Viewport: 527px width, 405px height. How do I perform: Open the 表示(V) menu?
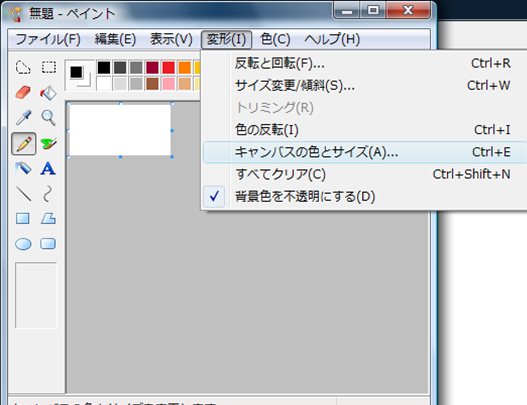click(171, 39)
